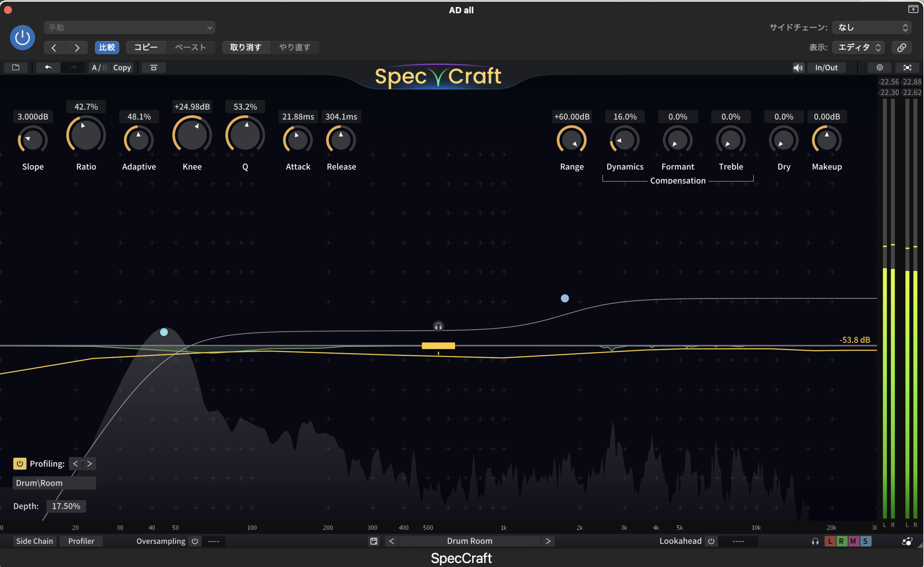
Task: Click the Range knob
Action: [x=572, y=140]
